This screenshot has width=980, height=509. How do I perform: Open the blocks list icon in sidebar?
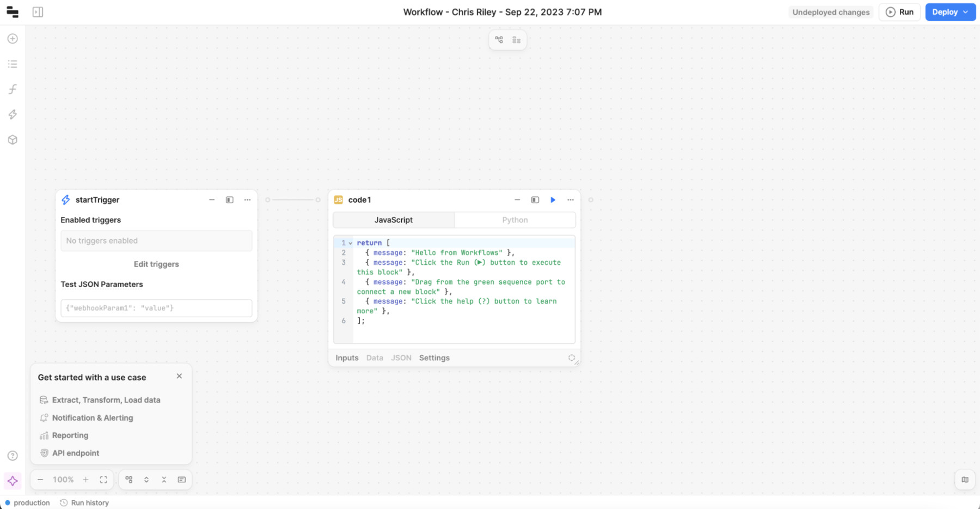(13, 64)
